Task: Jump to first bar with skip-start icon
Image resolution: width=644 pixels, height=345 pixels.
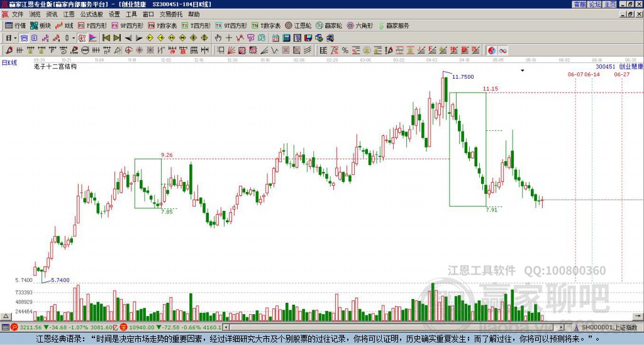Action: pos(106,38)
